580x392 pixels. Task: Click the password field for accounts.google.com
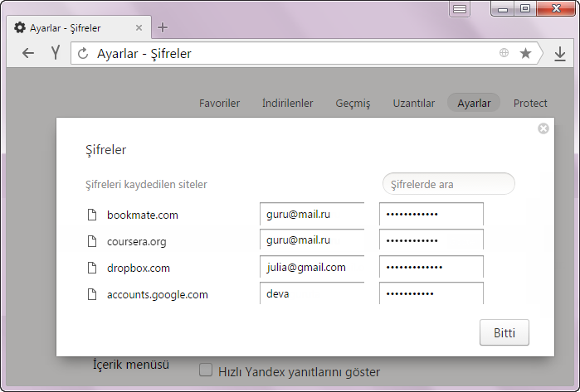(431, 293)
